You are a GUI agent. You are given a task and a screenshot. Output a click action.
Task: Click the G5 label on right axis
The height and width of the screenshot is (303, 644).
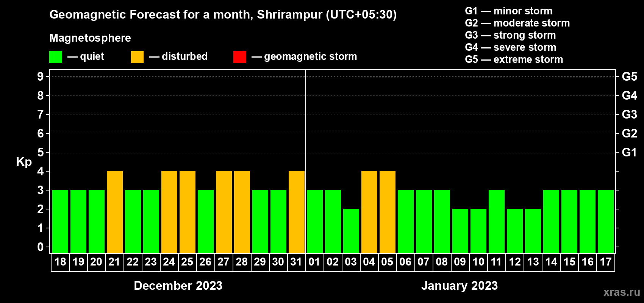click(629, 77)
